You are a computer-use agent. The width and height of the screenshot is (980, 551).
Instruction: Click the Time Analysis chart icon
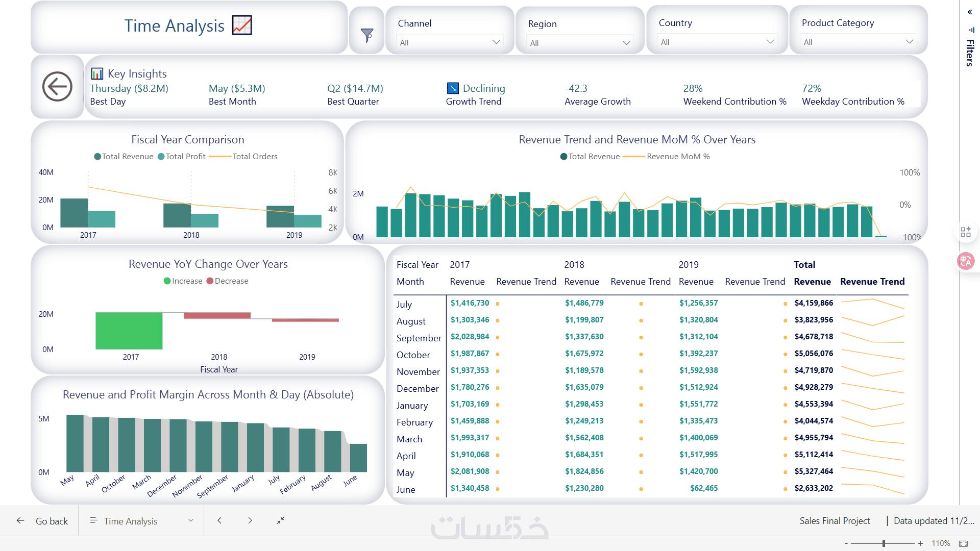pos(242,25)
